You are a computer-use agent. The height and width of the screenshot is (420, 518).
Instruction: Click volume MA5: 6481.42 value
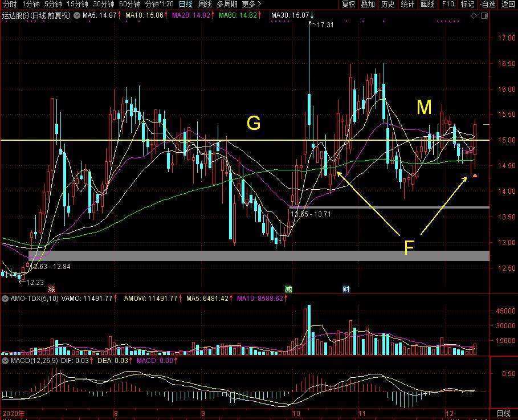[x=207, y=299]
